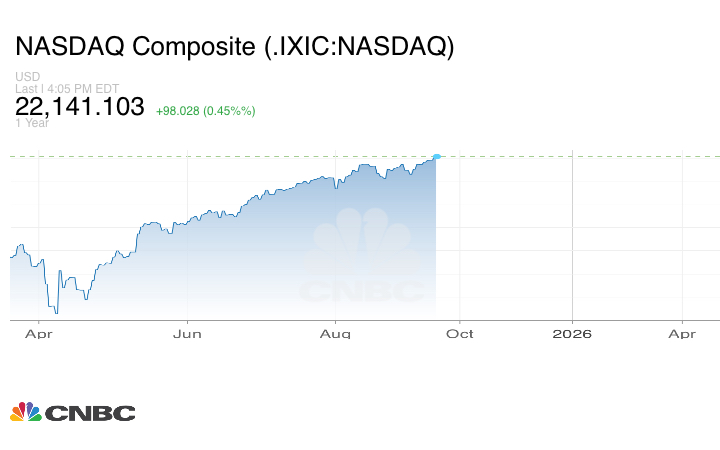The width and height of the screenshot is (720, 450).
Task: Click the 22,141.103 last price value
Action: point(80,107)
